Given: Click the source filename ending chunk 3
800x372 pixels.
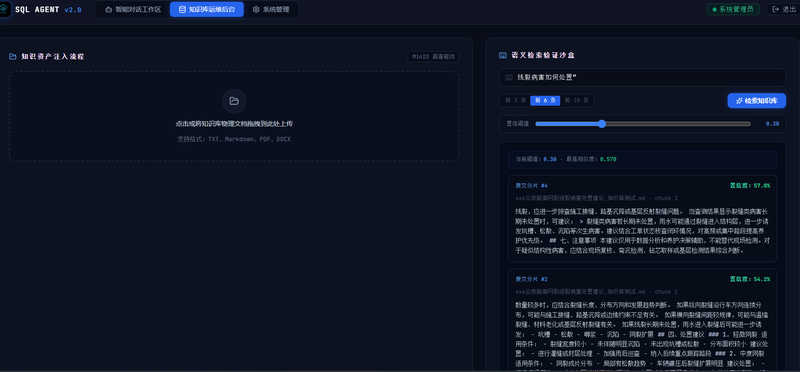Looking at the screenshot, I should tap(596, 198).
